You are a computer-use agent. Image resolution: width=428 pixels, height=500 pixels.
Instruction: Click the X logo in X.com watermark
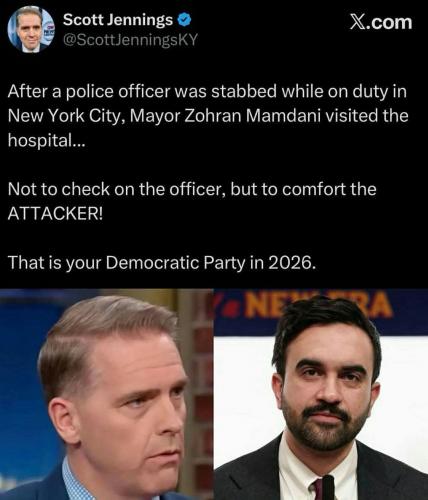point(358,22)
